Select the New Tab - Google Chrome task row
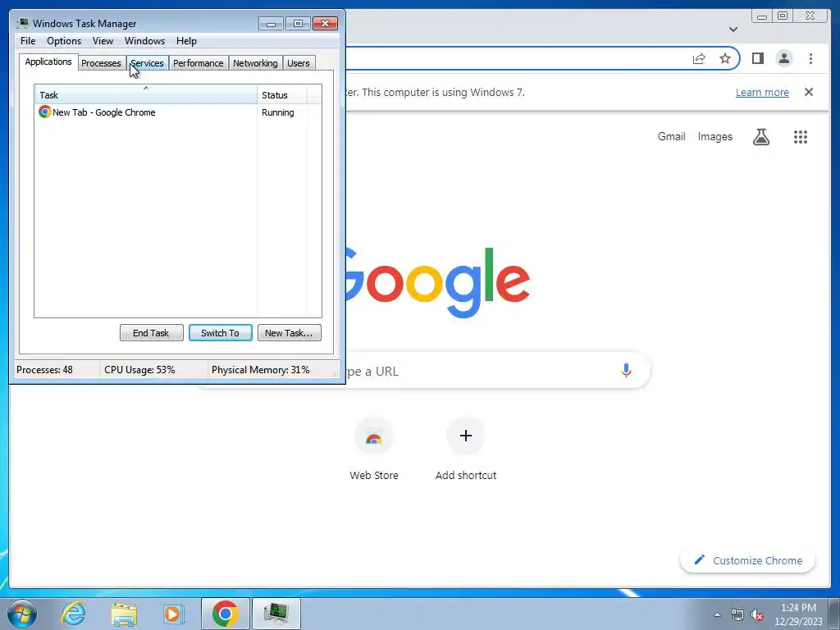This screenshot has height=630, width=840. point(178,112)
